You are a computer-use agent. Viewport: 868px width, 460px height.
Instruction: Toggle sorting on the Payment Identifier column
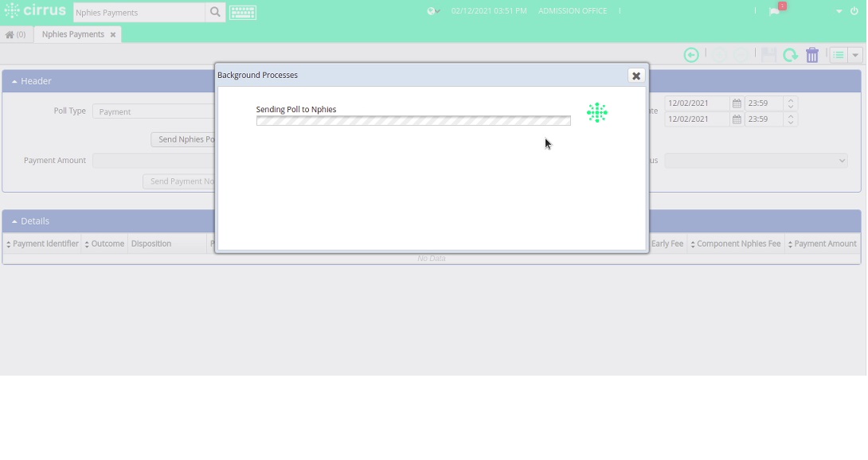[x=8, y=244]
